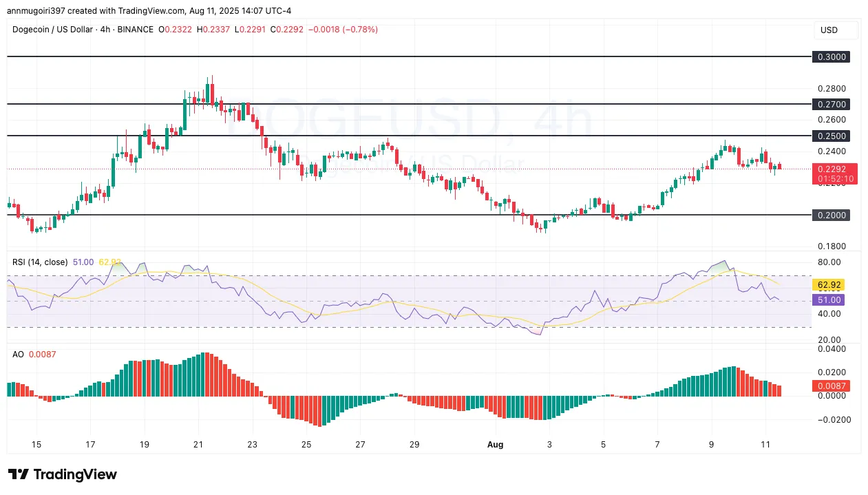Select the 0.2700 price level label
Screen dimensions: 868x495
832,105
